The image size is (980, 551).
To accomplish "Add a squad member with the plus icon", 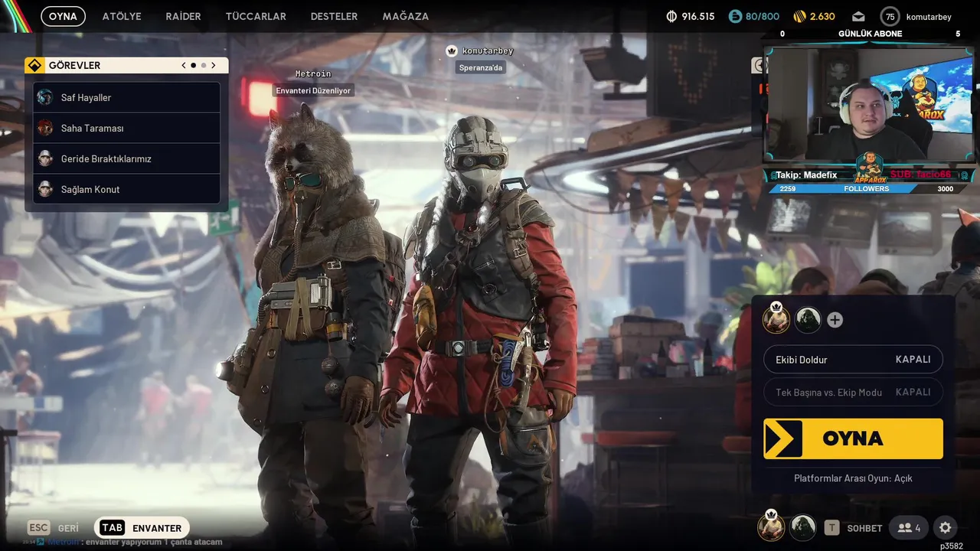I will [x=835, y=321].
